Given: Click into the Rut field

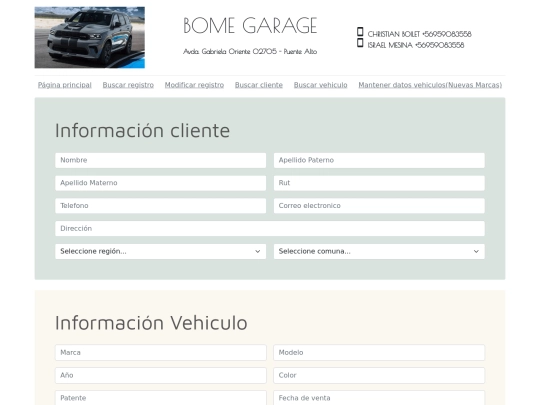Looking at the screenshot, I should click(379, 183).
